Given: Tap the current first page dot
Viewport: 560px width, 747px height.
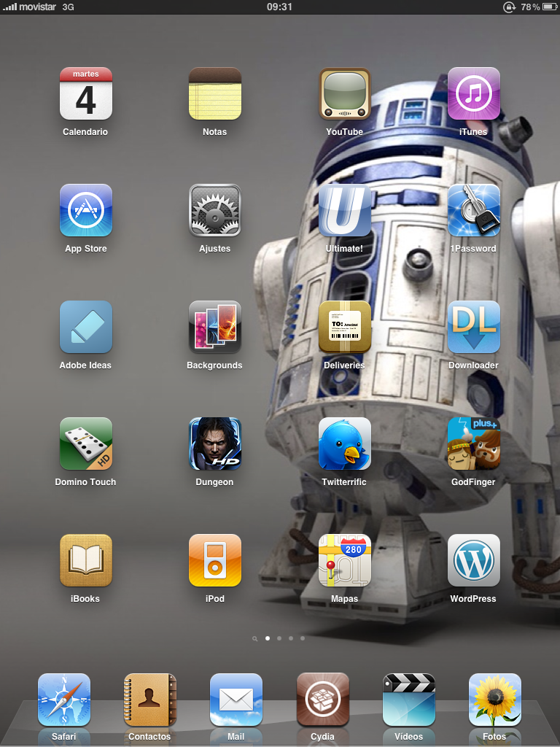Looking at the screenshot, I should pyautogui.click(x=268, y=638).
